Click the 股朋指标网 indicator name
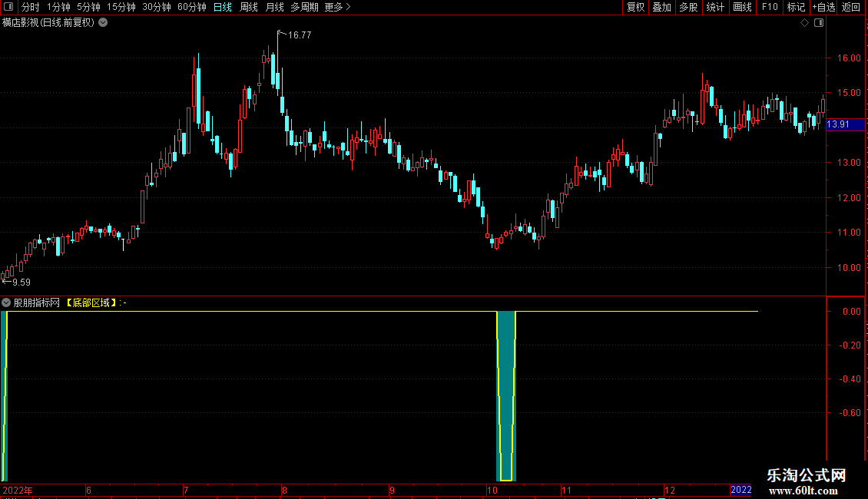Image resolution: width=868 pixels, height=499 pixels. [37, 302]
